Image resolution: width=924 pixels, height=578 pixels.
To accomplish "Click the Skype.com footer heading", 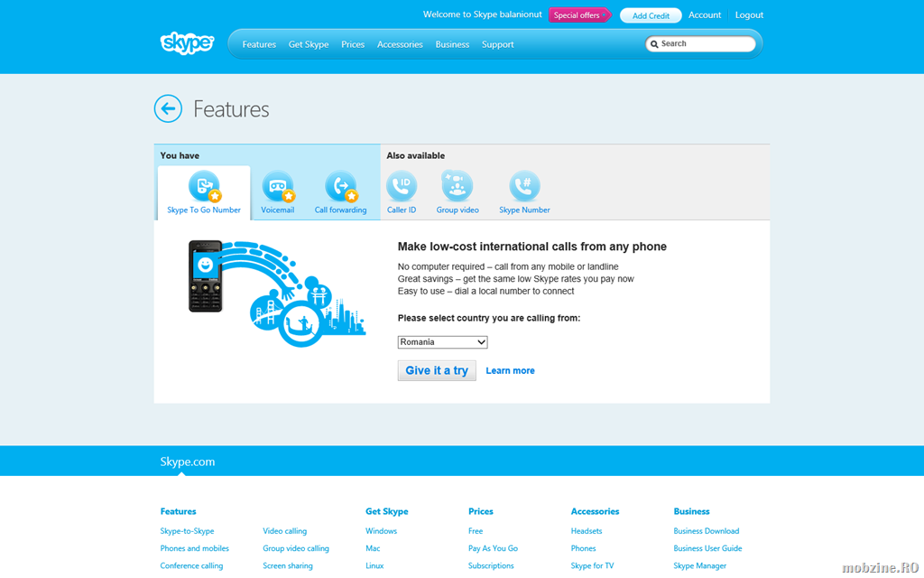I will [x=188, y=461].
